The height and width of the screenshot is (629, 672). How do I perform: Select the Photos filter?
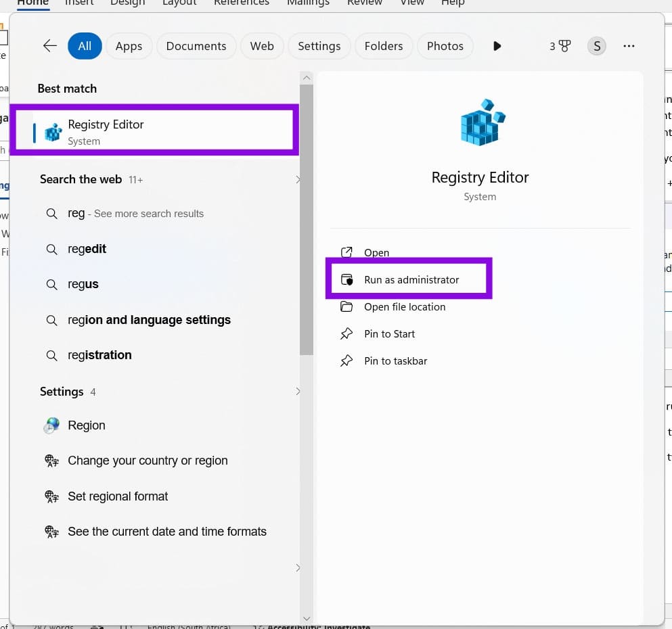[445, 46]
